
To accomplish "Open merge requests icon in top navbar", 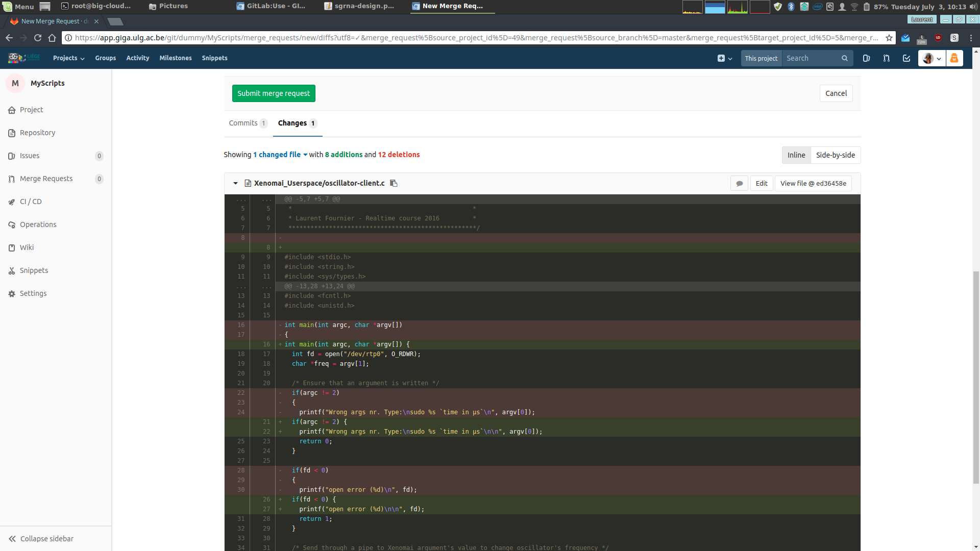I will tap(887, 58).
